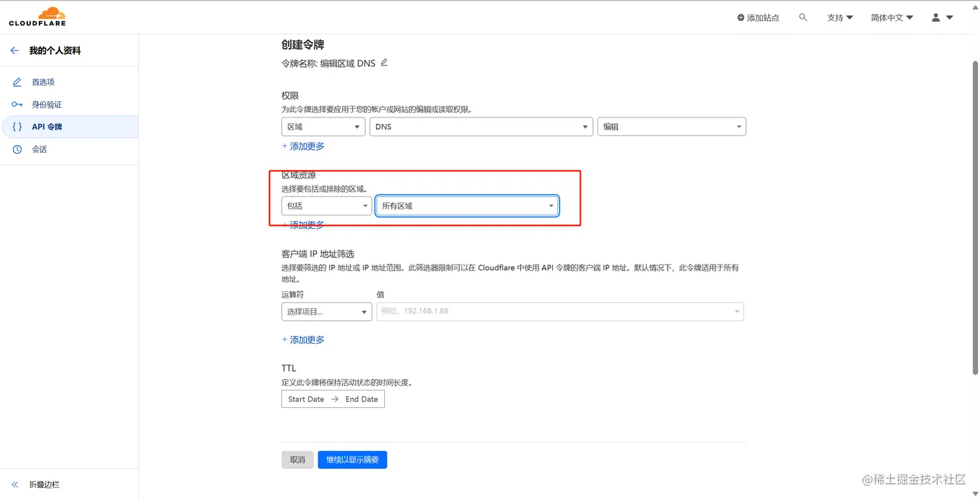Select API 令牌 in the sidebar
Screen dimensions: 980x500
click(69, 127)
